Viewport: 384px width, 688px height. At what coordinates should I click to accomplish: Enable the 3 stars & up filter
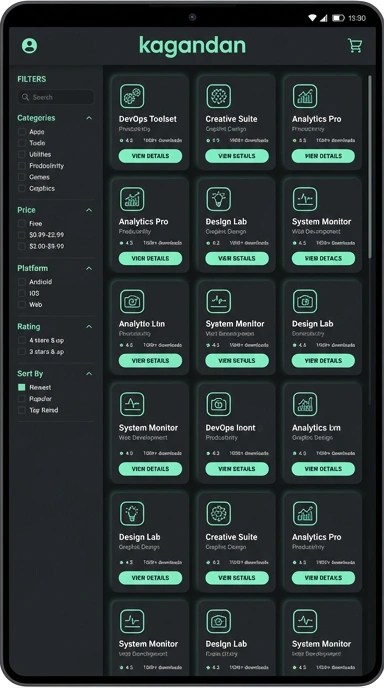(x=22, y=351)
